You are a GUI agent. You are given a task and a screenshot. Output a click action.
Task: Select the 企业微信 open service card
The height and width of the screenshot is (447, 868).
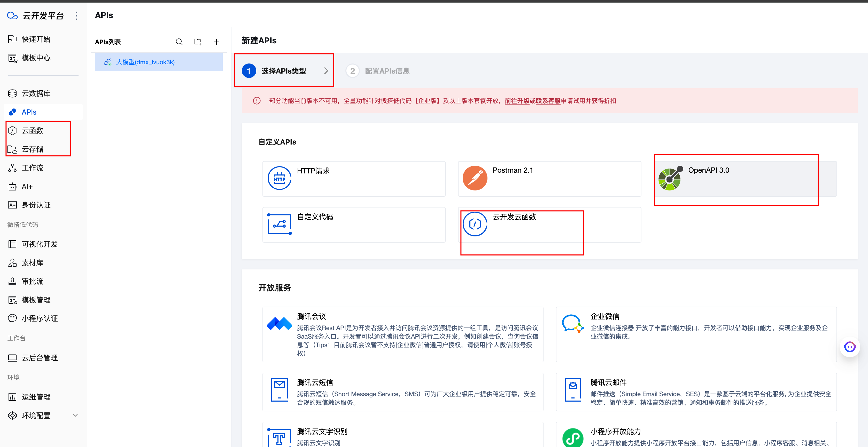pos(696,334)
